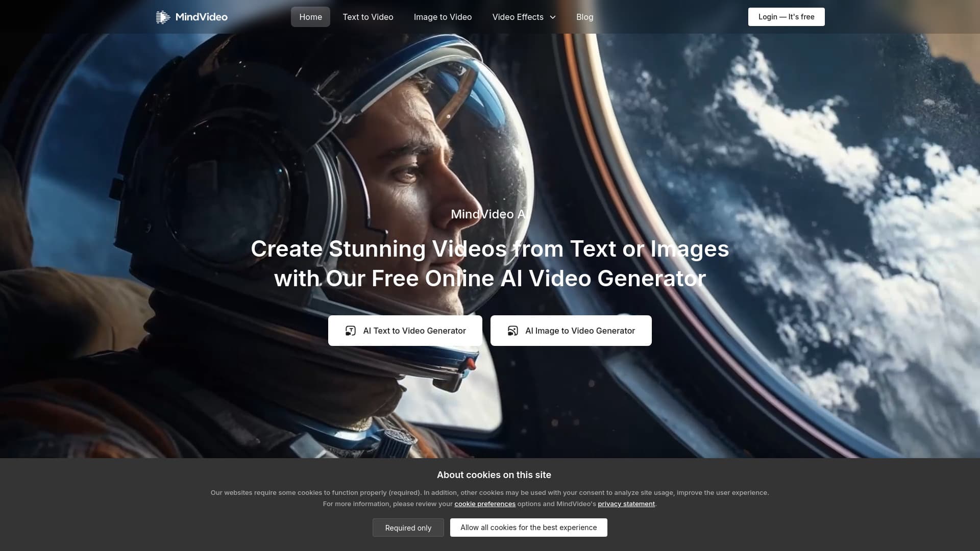
Task: Navigate to the Image to Video section
Action: (442, 17)
